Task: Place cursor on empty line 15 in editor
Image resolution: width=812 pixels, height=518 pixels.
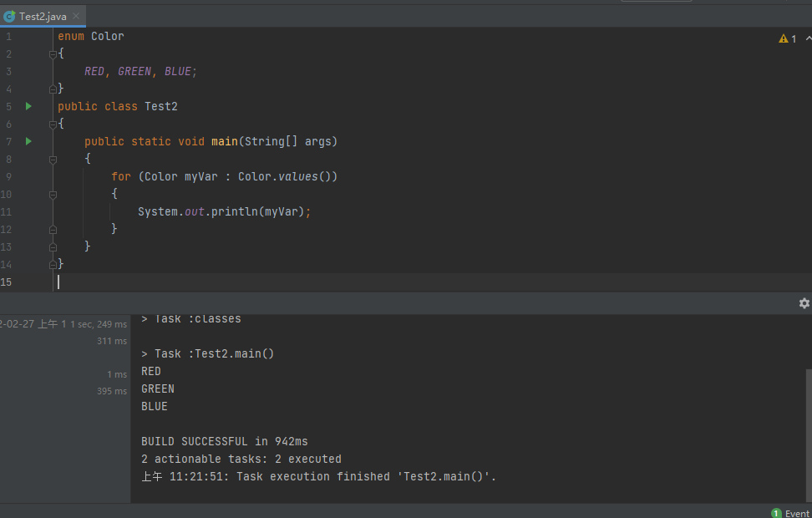Action: point(251,282)
